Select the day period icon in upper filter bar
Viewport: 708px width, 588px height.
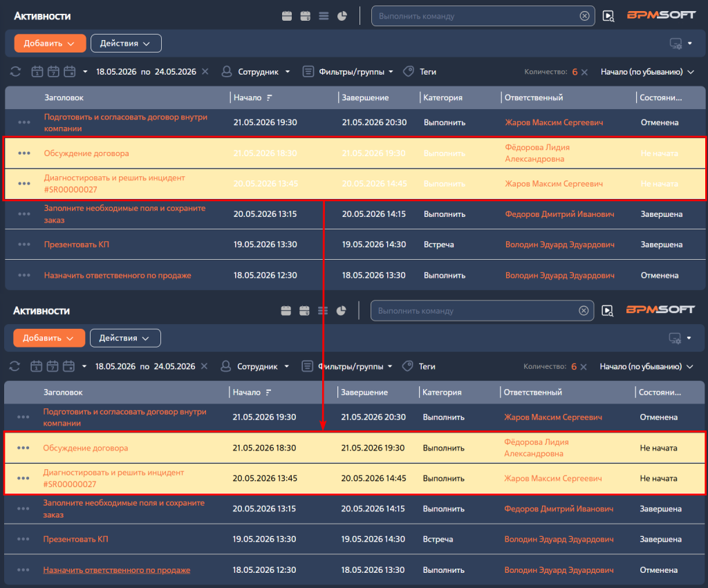coord(37,72)
